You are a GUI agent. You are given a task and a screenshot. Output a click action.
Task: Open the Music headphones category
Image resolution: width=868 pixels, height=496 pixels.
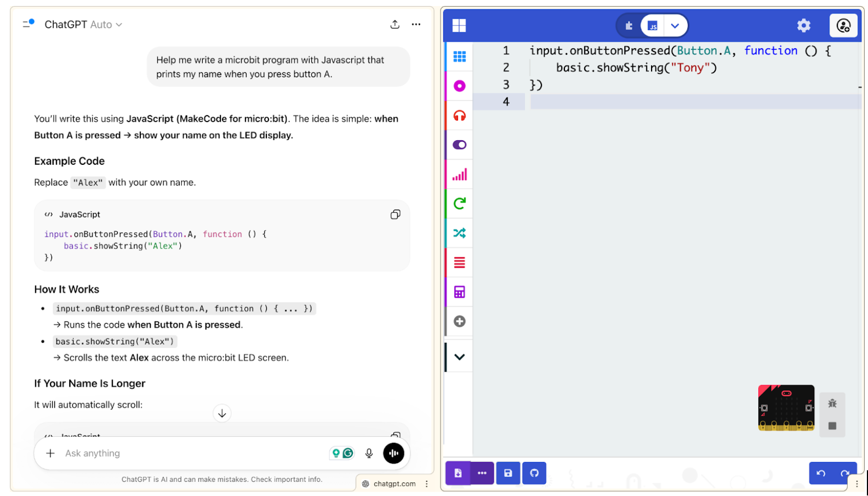pyautogui.click(x=459, y=116)
